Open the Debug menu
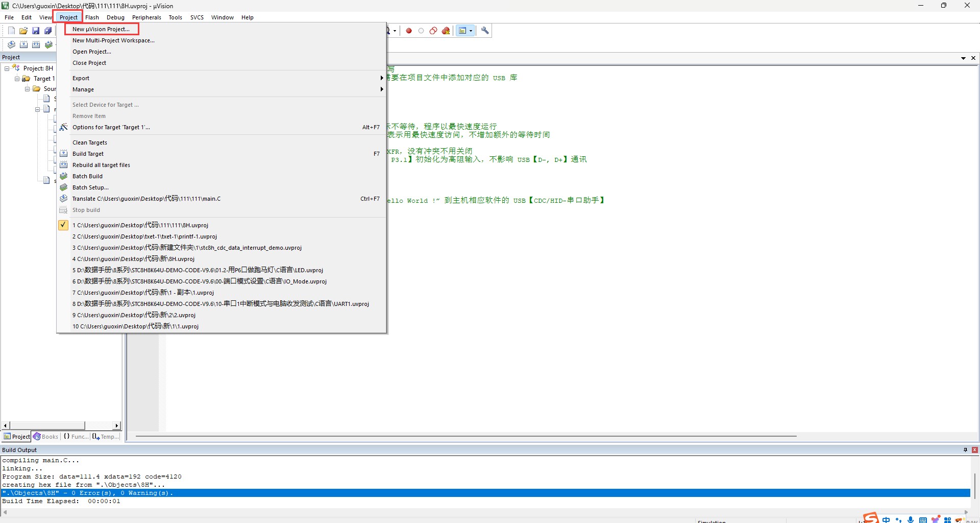 [116, 17]
